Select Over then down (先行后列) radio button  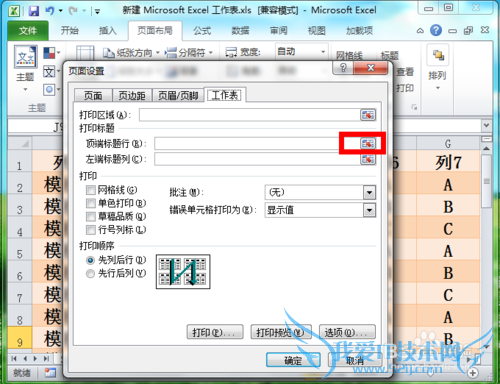point(90,274)
